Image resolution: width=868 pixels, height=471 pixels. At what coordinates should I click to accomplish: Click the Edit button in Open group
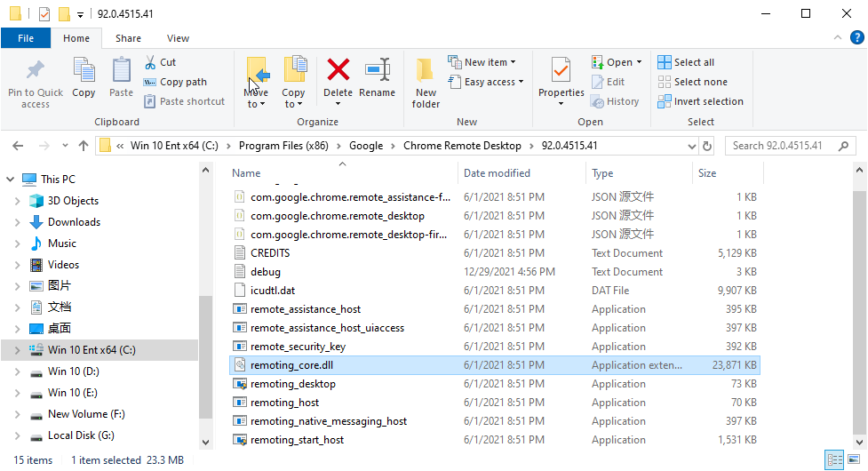609,82
